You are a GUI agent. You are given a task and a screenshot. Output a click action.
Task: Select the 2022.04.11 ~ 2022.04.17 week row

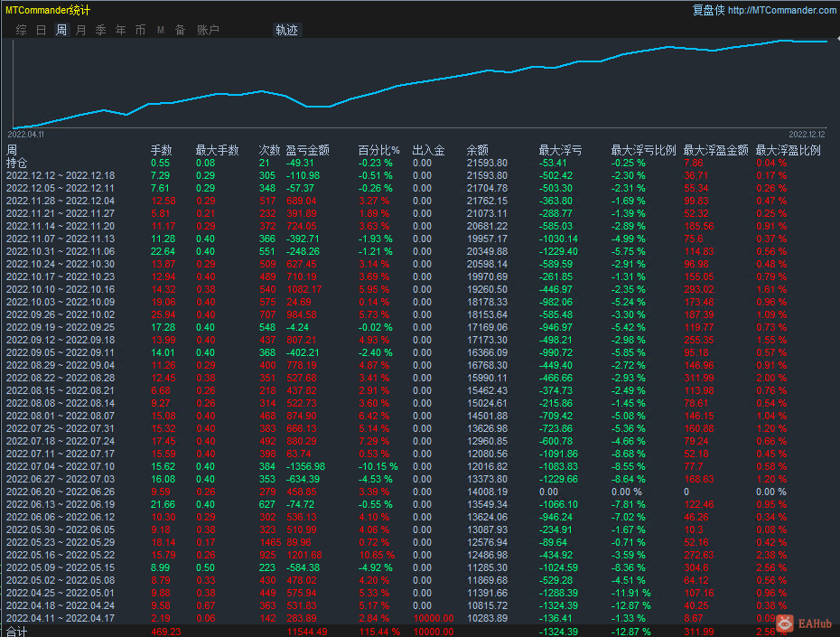(61, 617)
